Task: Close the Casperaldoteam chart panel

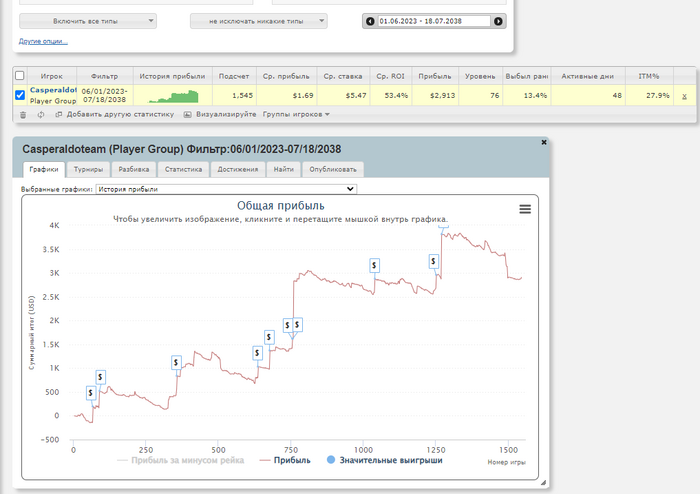Action: [544, 142]
